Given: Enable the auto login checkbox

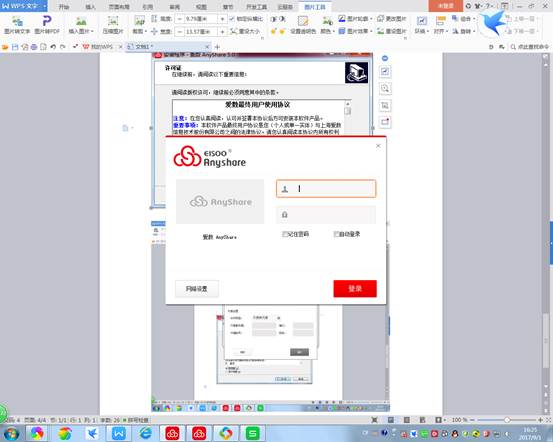Looking at the screenshot, I should point(336,234).
